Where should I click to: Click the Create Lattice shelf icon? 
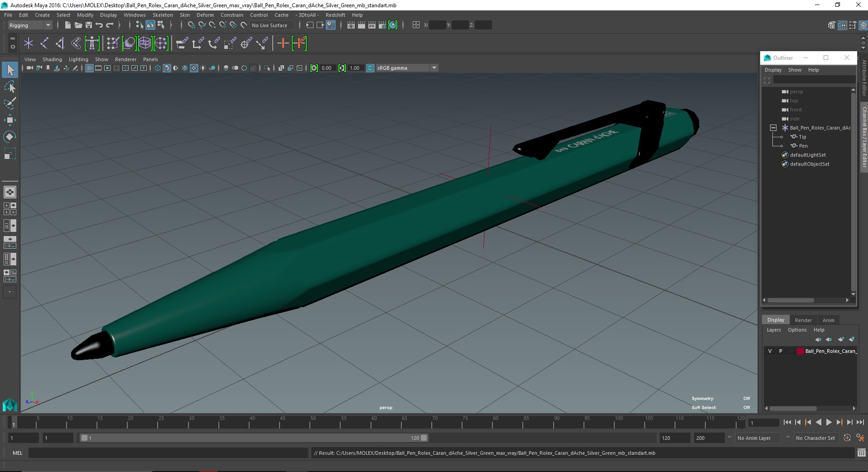(145, 43)
